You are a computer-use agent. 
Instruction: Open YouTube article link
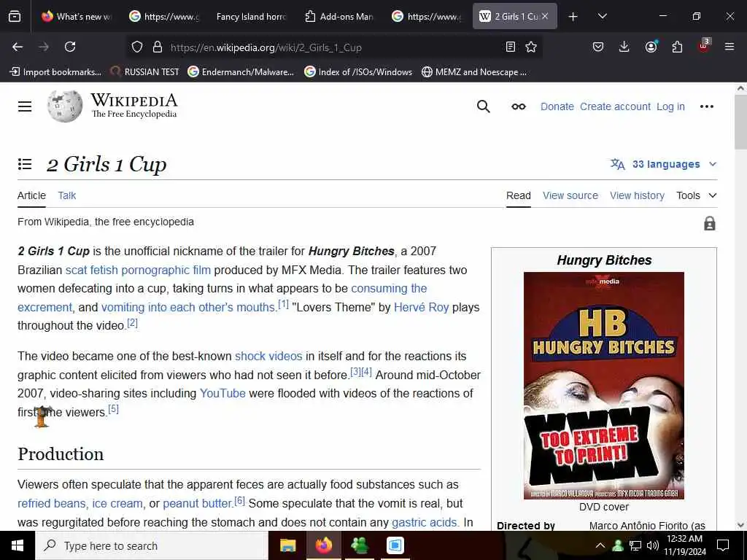(x=222, y=393)
